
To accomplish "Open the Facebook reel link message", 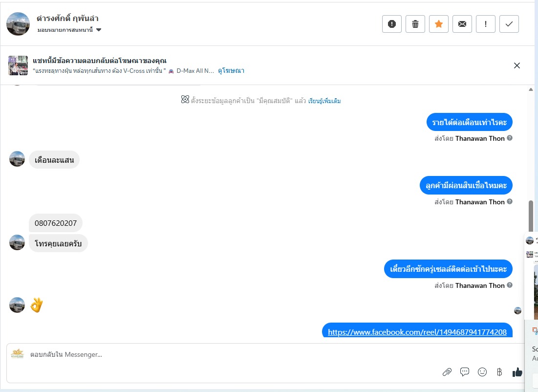I will (x=417, y=332).
